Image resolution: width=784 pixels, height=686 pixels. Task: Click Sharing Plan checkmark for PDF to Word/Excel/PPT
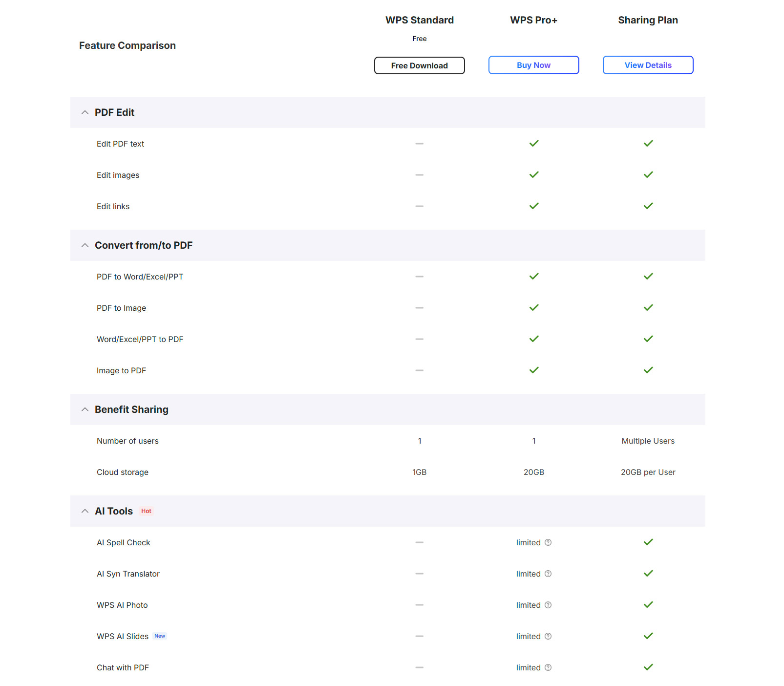pyautogui.click(x=648, y=276)
